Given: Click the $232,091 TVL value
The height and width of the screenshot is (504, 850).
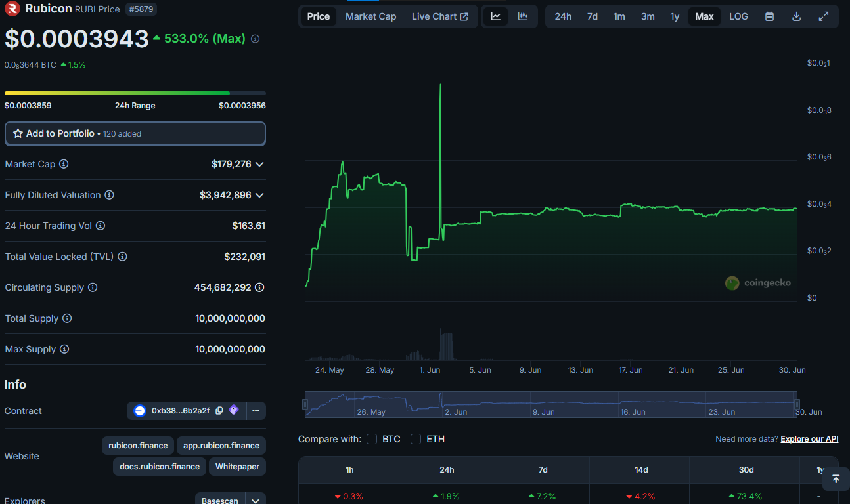Looking at the screenshot, I should pos(245,257).
